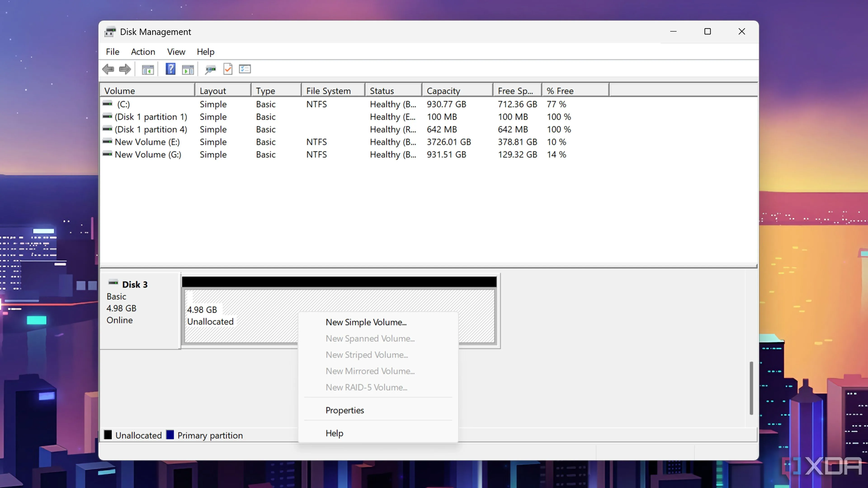The width and height of the screenshot is (868, 488).
Task: Click the 14 % free value
Action: coord(556,154)
